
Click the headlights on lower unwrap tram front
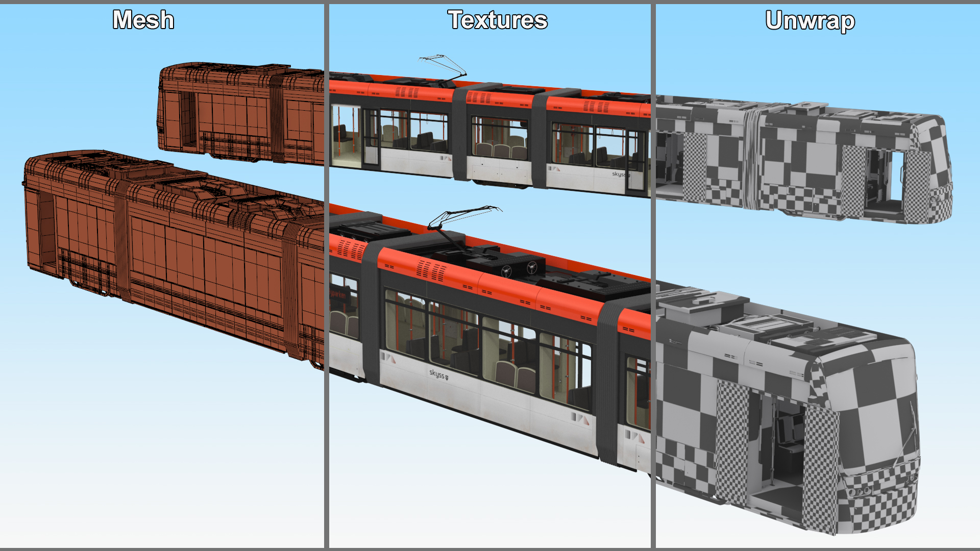point(860,491)
